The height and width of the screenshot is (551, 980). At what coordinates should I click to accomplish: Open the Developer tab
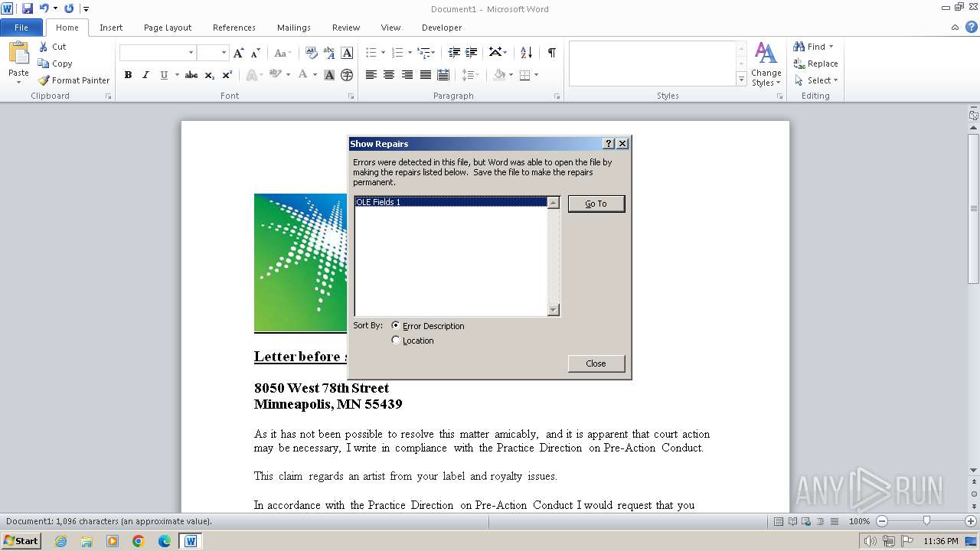442,28
